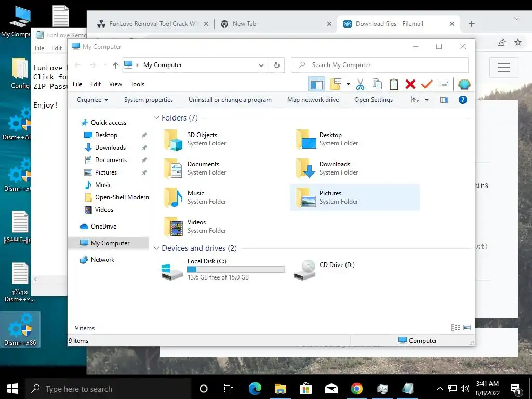Screen dimensions: 532x399
Task: Switch to the New Tab Chrome tab
Action: coord(275,24)
